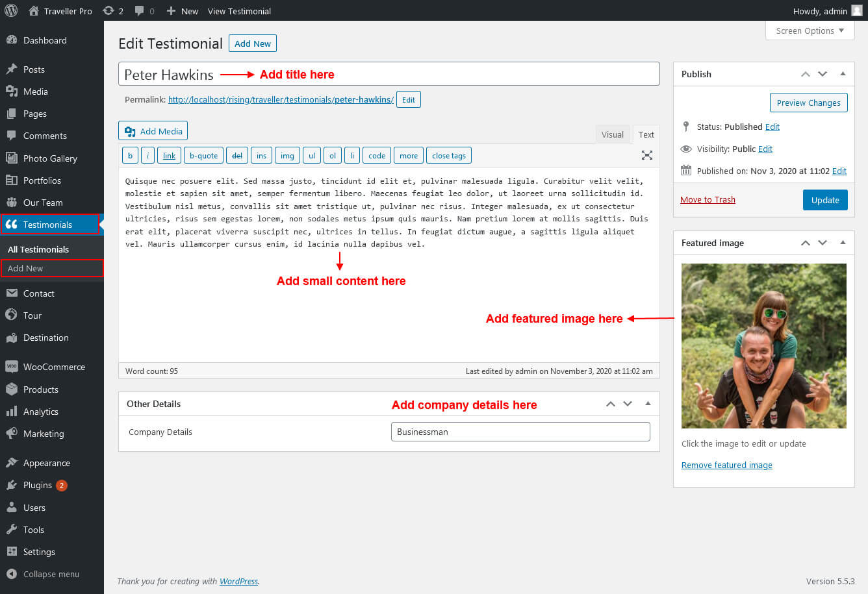This screenshot has height=594, width=868.
Task: Open the WooCommerce menu
Action: pyautogui.click(x=54, y=367)
